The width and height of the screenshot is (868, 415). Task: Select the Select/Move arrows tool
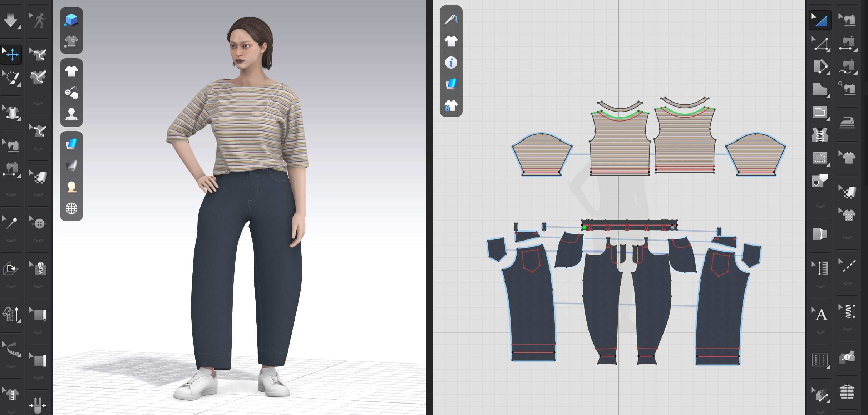click(11, 54)
